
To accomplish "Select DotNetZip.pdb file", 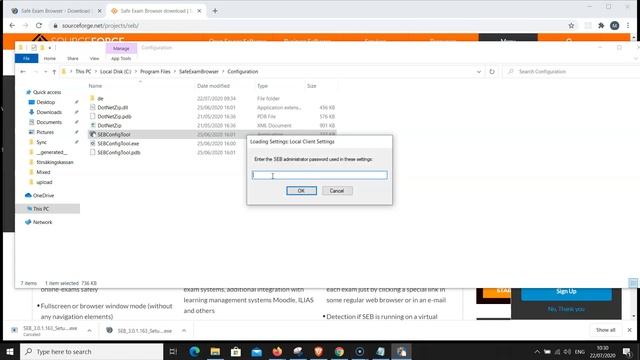I will [114, 116].
